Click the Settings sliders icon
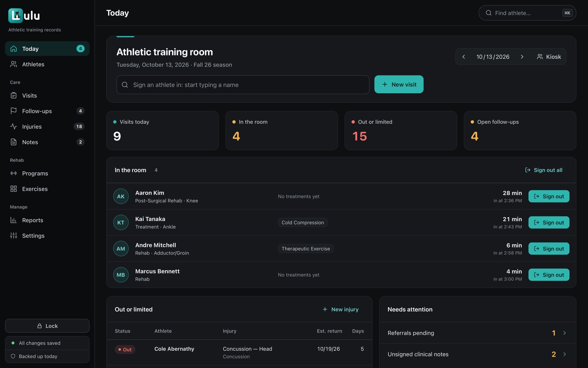Image resolution: width=588 pixels, height=368 pixels. tap(14, 236)
